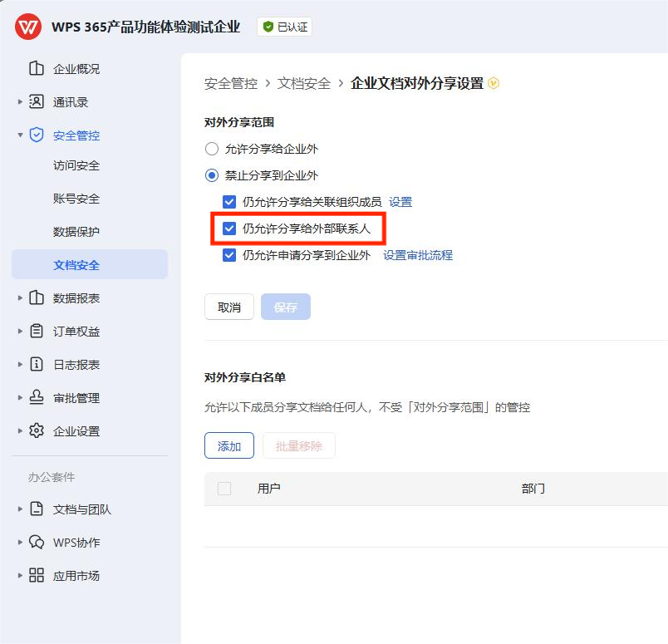Click the gold VIP badge beside page title
This screenshot has height=644, width=668.
pos(494,83)
